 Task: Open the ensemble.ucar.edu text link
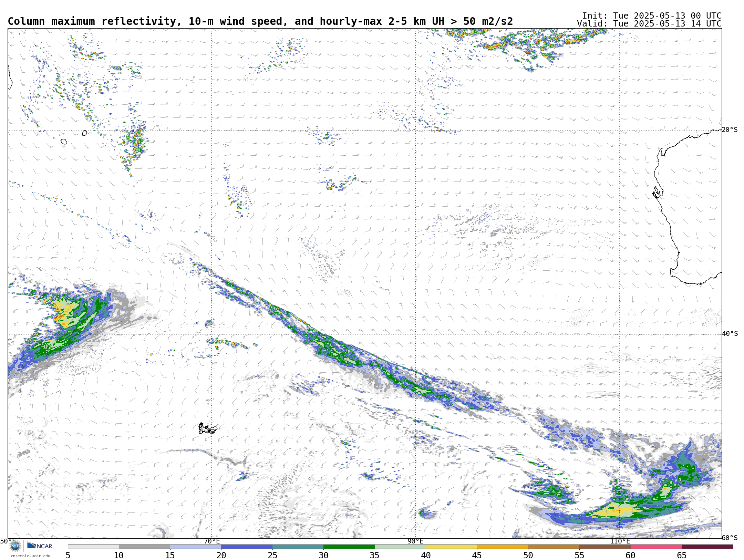pyautogui.click(x=30, y=556)
